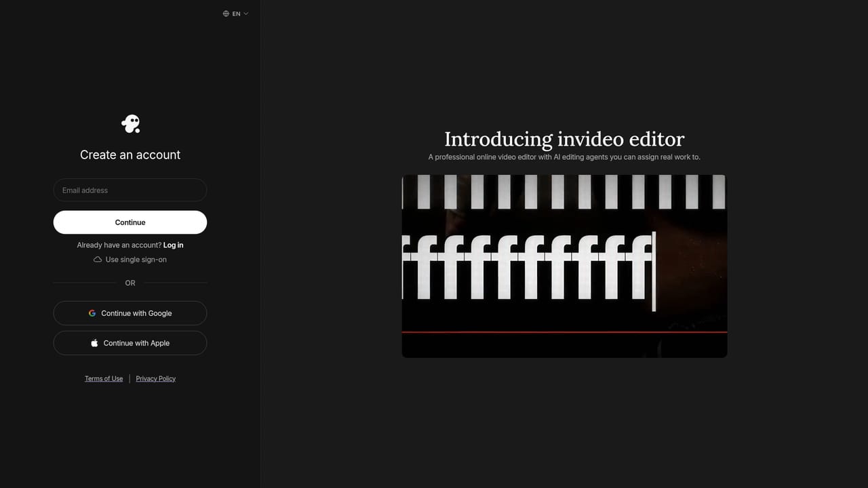Viewport: 868px width, 488px height.
Task: Click the Google logo icon
Action: [x=92, y=313]
